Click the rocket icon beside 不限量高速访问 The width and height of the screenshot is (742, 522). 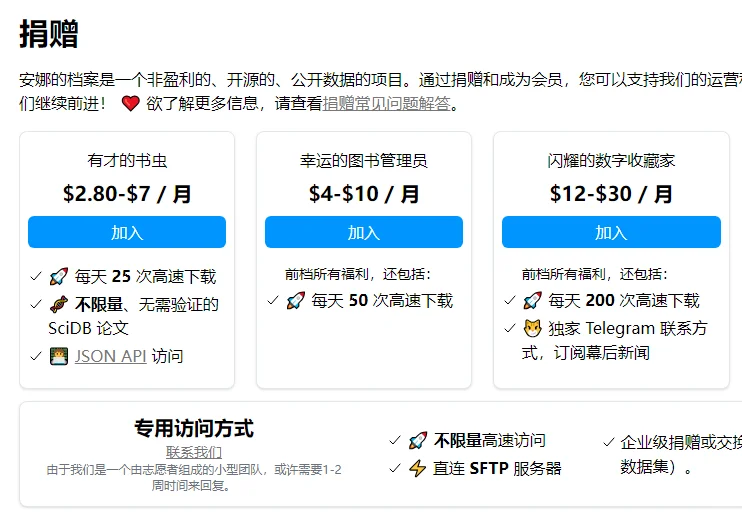pyautogui.click(x=417, y=441)
